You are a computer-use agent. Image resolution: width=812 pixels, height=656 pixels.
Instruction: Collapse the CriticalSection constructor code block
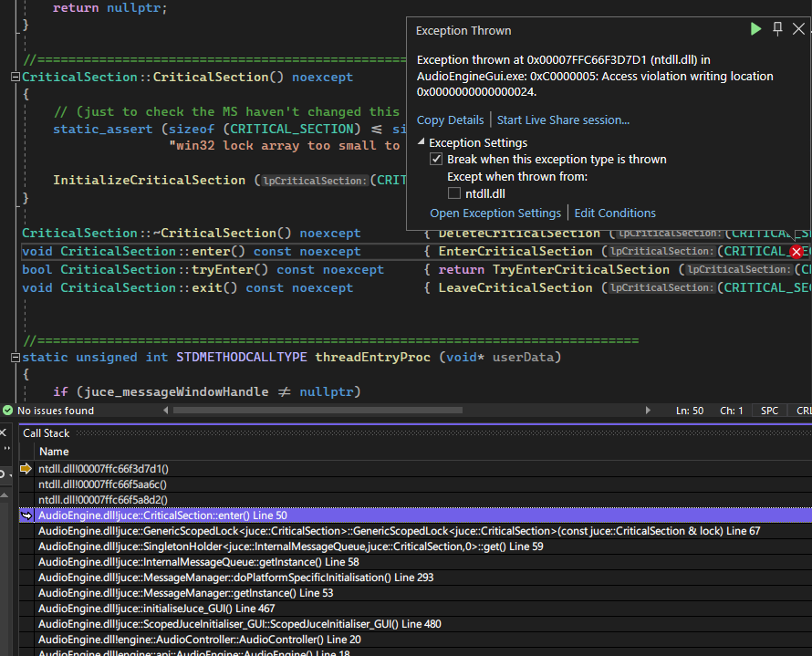[15, 78]
